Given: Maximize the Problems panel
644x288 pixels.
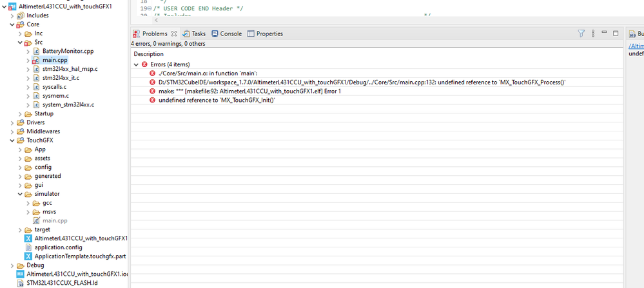Looking at the screenshot, I should pos(616,34).
